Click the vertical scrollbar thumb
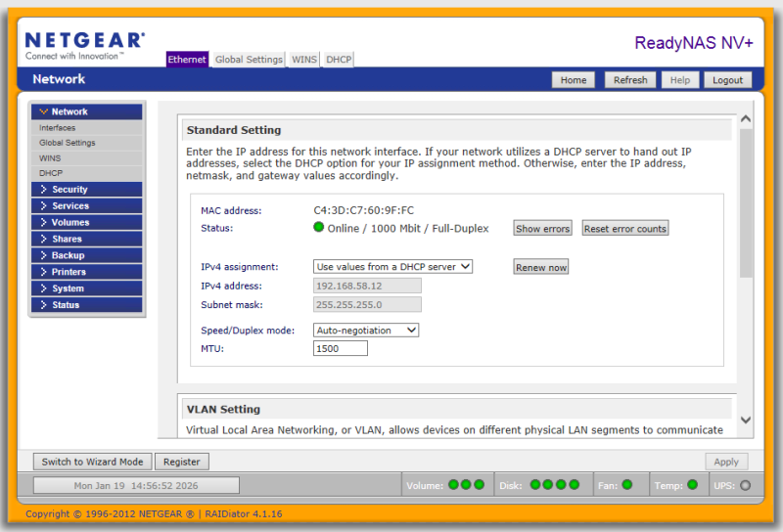Viewport: 783px width, 532px height. (746, 202)
